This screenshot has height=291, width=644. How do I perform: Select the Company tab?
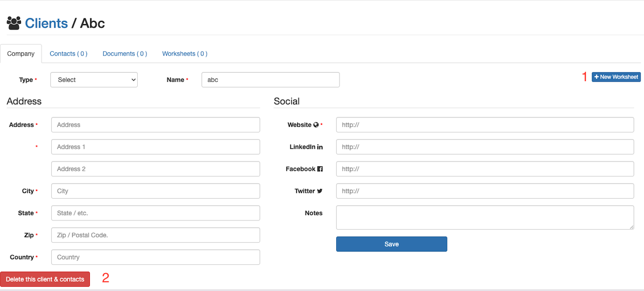[21, 54]
